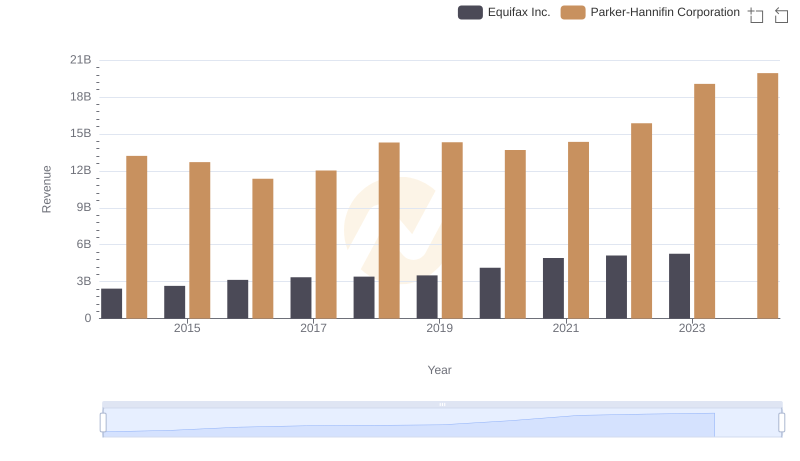Click the Equifax bar for 2021

coord(554,288)
